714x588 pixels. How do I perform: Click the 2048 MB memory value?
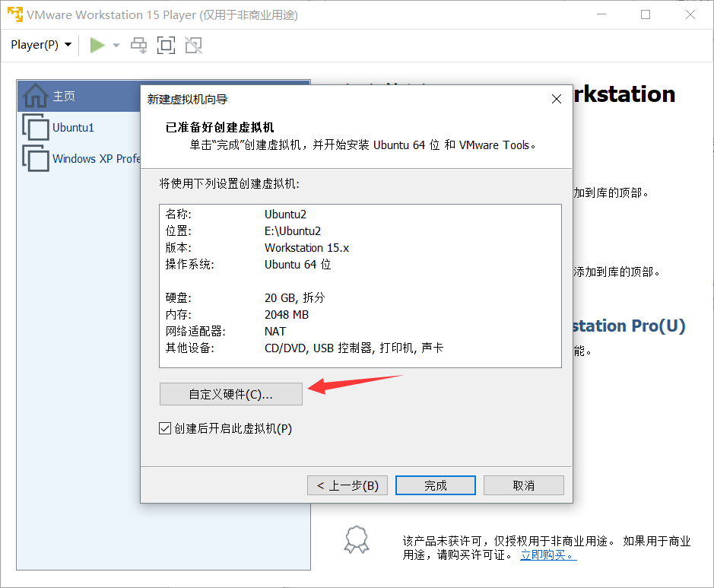click(287, 315)
